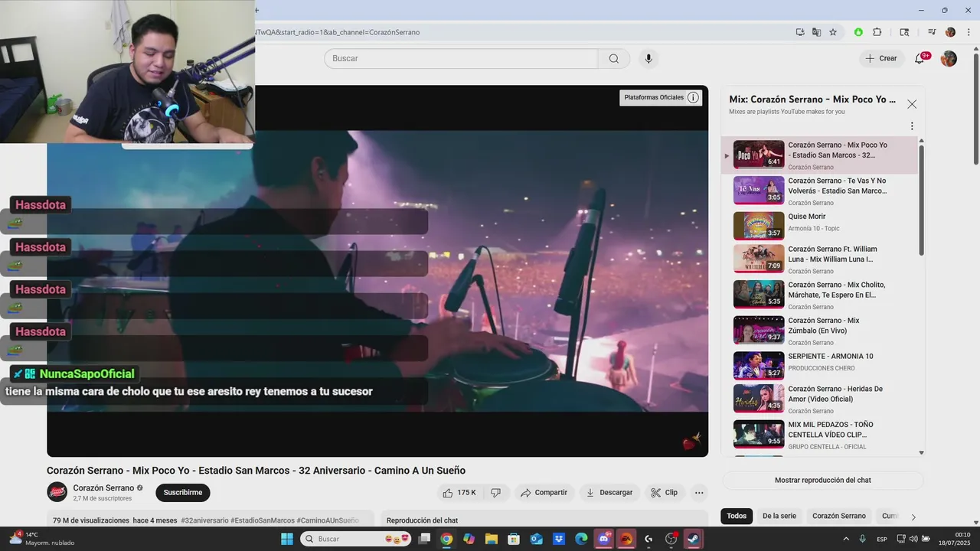Click the #32aniversario hashtag link

(x=204, y=520)
